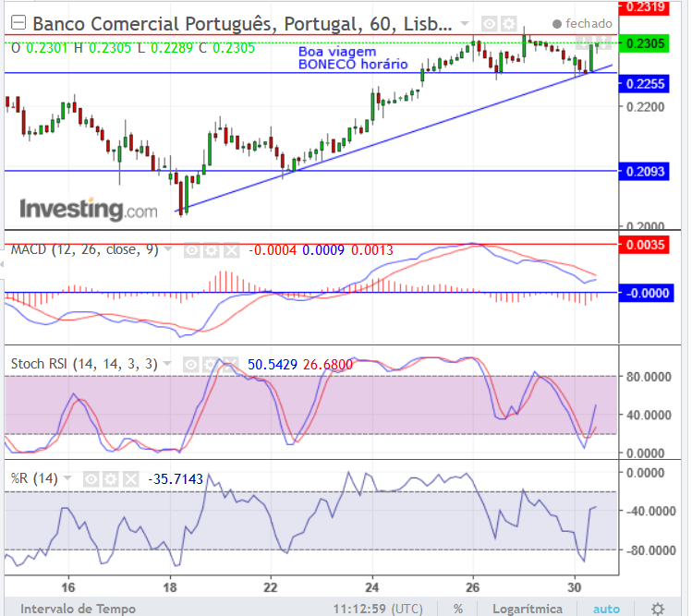Open chart settings gear in bottom bar
The height and width of the screenshot is (616, 692).
click(x=658, y=609)
